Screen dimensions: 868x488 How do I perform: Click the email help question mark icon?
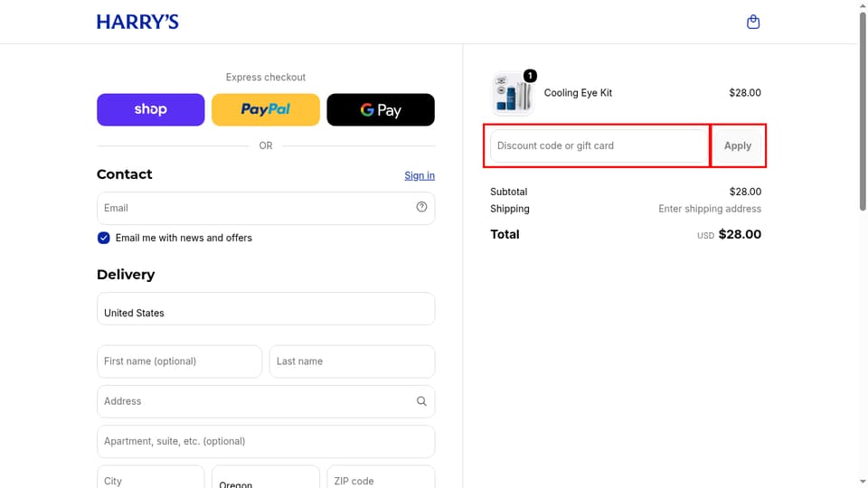point(421,207)
